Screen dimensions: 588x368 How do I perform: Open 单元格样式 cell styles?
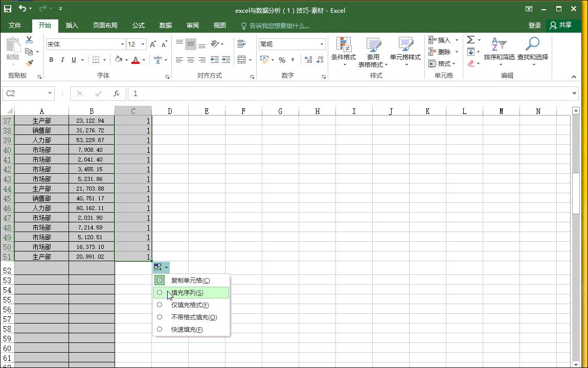(405, 52)
